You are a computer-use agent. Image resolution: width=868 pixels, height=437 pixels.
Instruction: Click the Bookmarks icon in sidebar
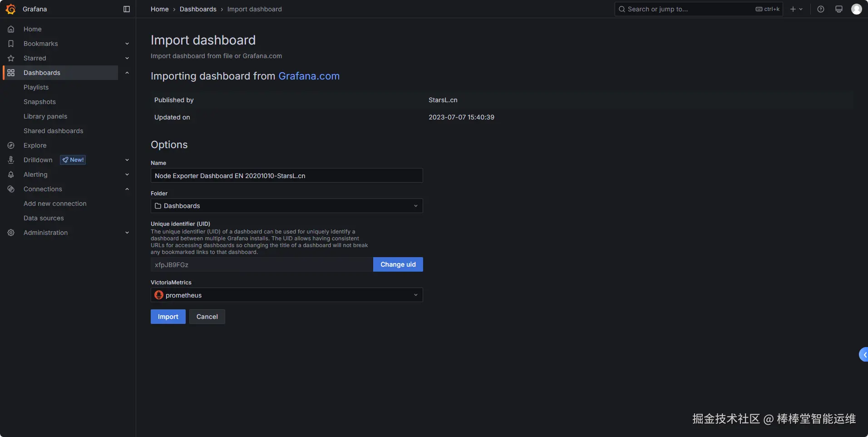pos(11,44)
